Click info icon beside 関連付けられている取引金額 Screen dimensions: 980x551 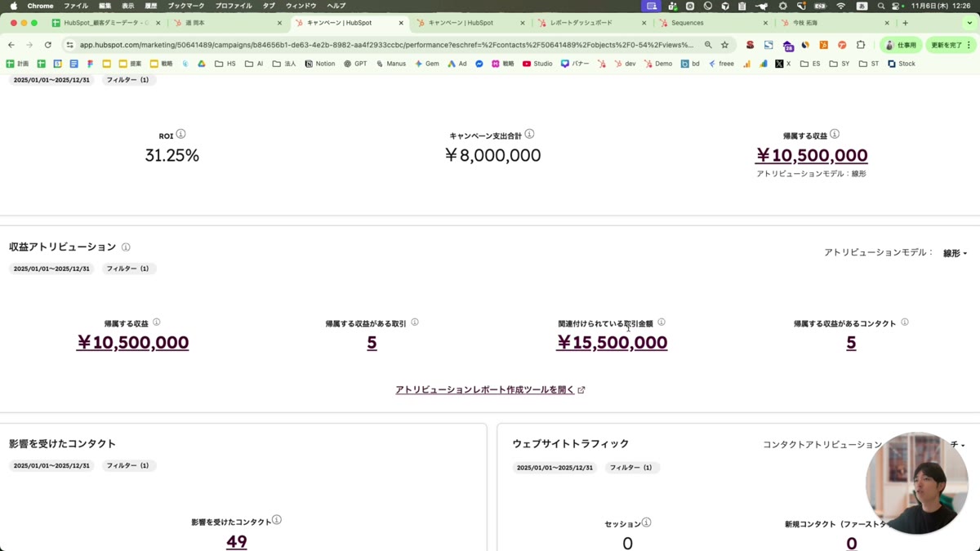661,322
